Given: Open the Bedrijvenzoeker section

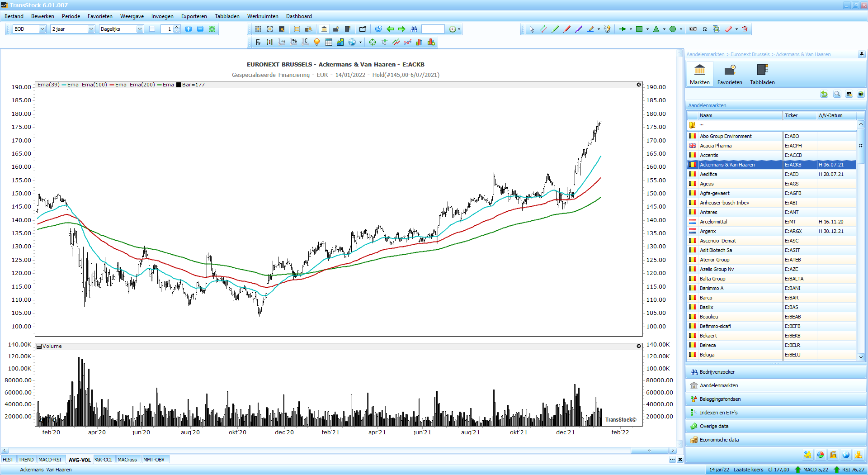Looking at the screenshot, I should (776, 372).
